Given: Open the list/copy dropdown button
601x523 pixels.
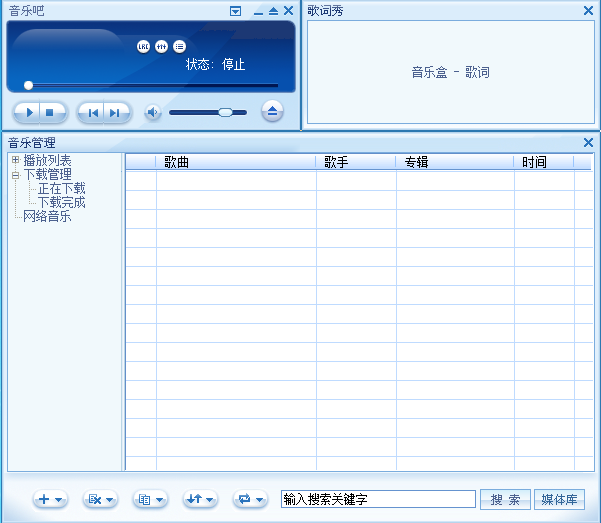Looking at the screenshot, I should 150,499.
